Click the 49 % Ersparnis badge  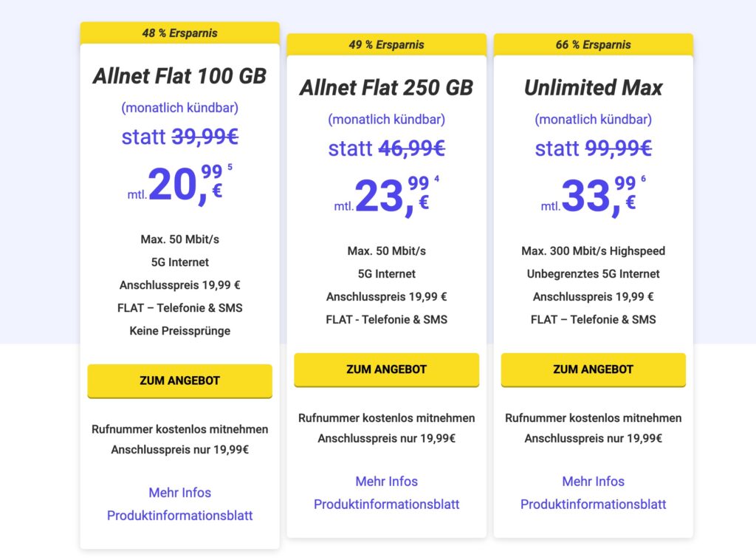click(386, 44)
